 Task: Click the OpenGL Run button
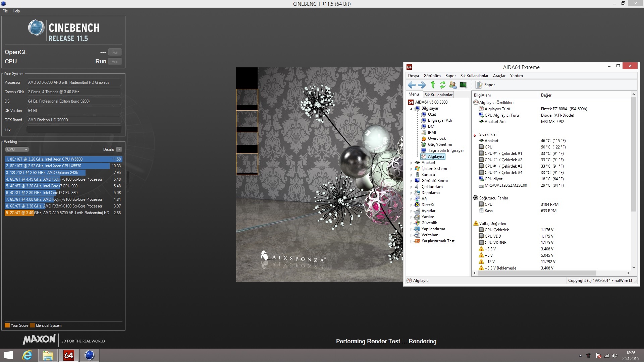(x=115, y=52)
